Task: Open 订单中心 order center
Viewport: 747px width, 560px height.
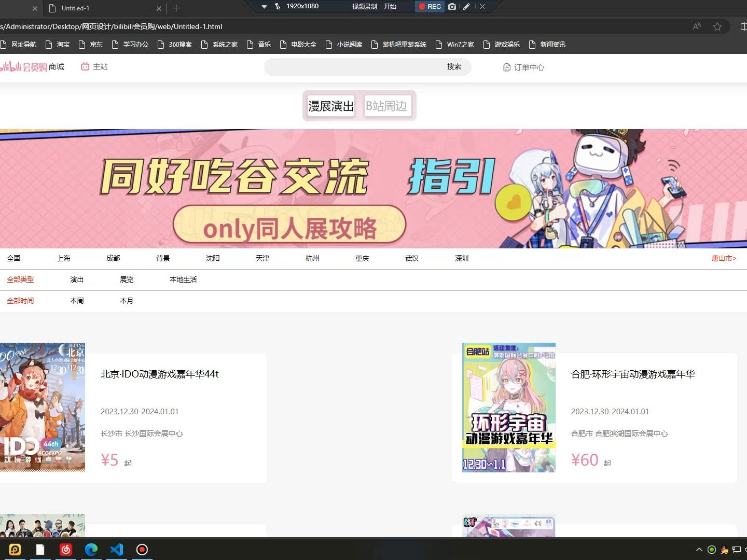Action: click(524, 67)
